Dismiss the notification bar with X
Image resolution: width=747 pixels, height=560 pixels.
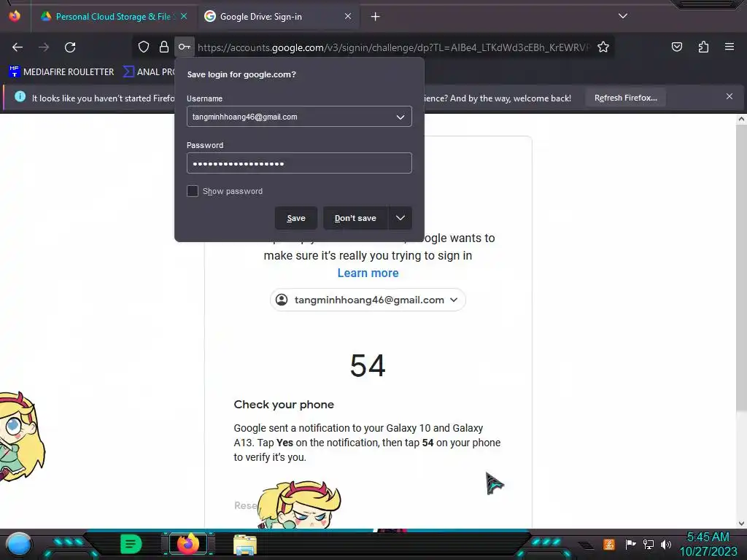pos(729,97)
